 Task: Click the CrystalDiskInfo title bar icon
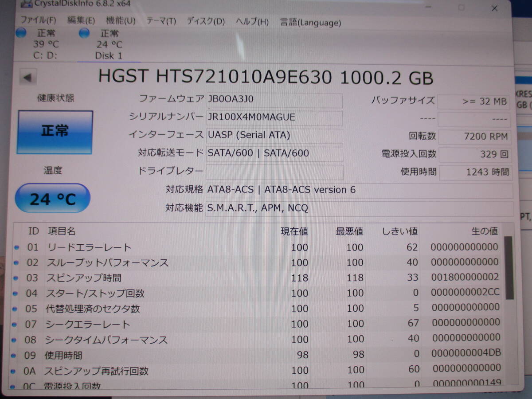pos(26,4)
